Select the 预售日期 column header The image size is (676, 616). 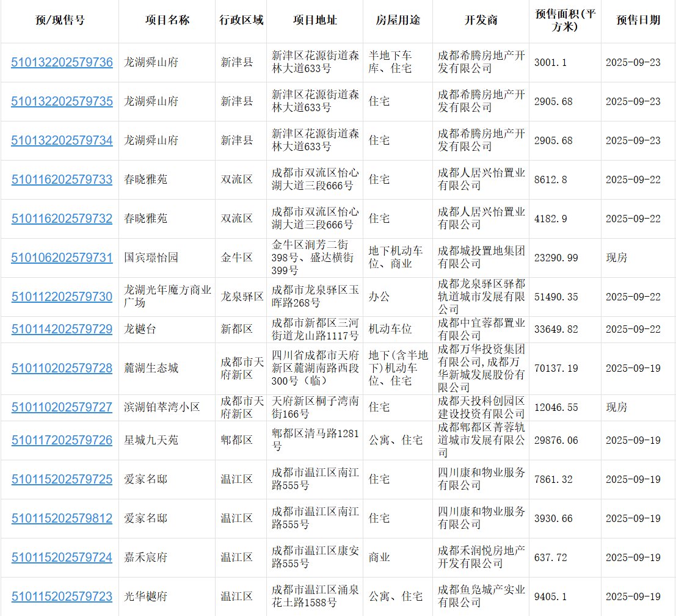tap(638, 20)
